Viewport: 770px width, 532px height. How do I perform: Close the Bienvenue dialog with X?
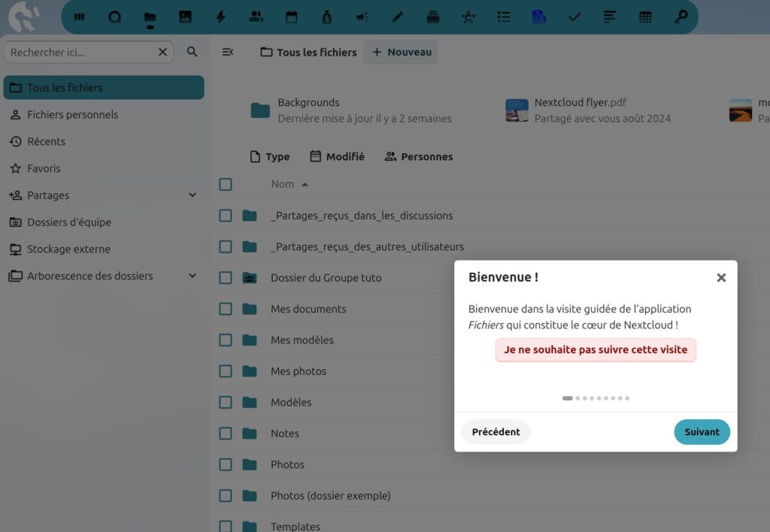(x=721, y=278)
